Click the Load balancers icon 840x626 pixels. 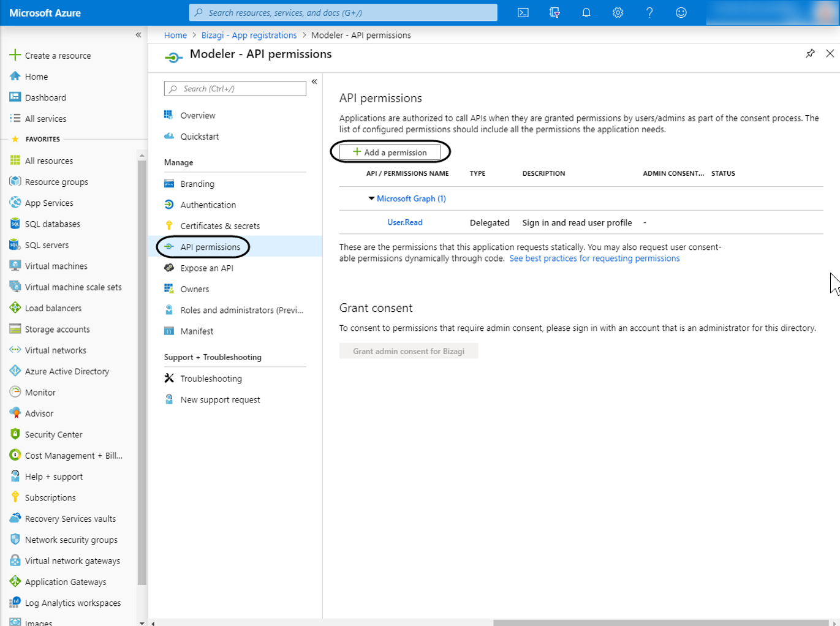pyautogui.click(x=15, y=307)
